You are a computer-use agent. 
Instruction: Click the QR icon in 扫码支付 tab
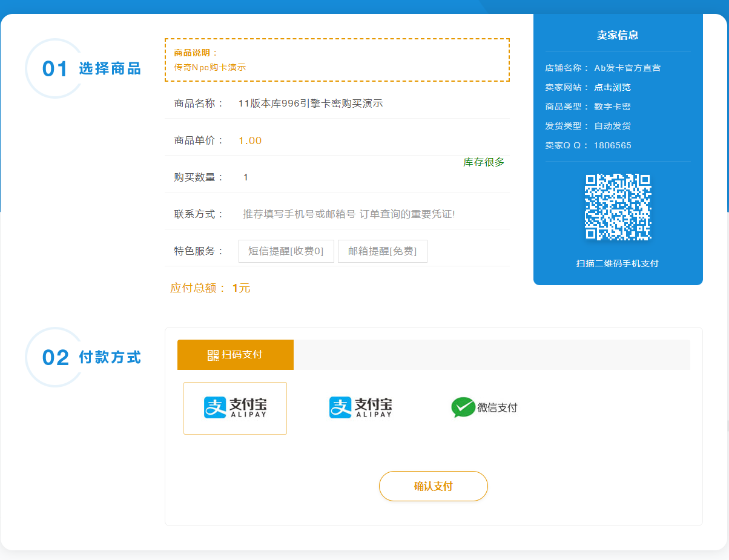click(213, 355)
